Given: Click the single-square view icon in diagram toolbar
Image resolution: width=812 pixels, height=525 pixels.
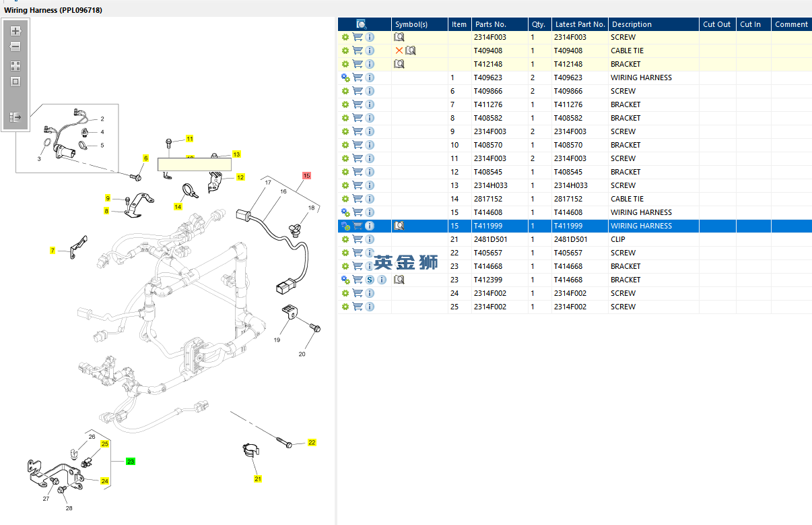Looking at the screenshot, I should [15, 82].
